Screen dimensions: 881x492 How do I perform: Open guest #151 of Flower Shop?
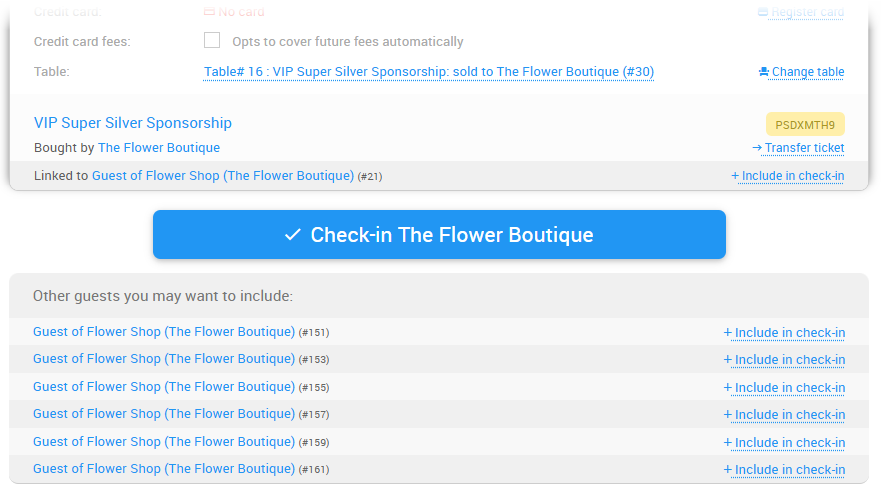(x=164, y=332)
